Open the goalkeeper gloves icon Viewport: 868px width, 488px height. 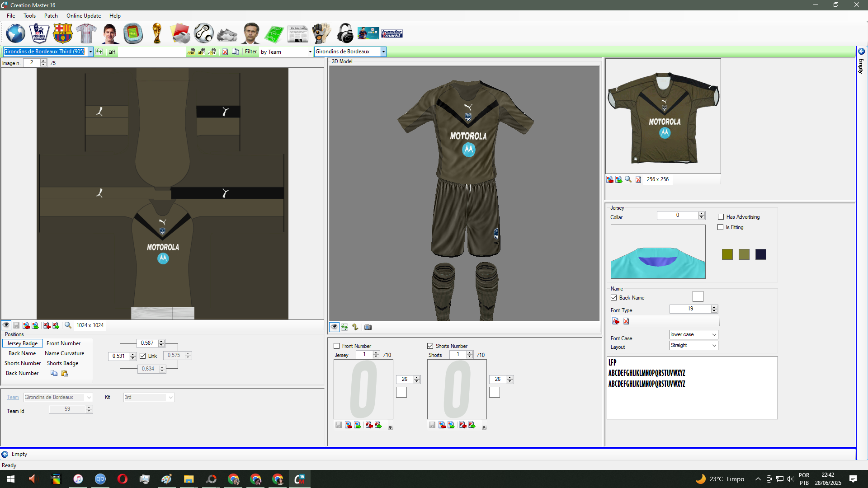(x=321, y=33)
